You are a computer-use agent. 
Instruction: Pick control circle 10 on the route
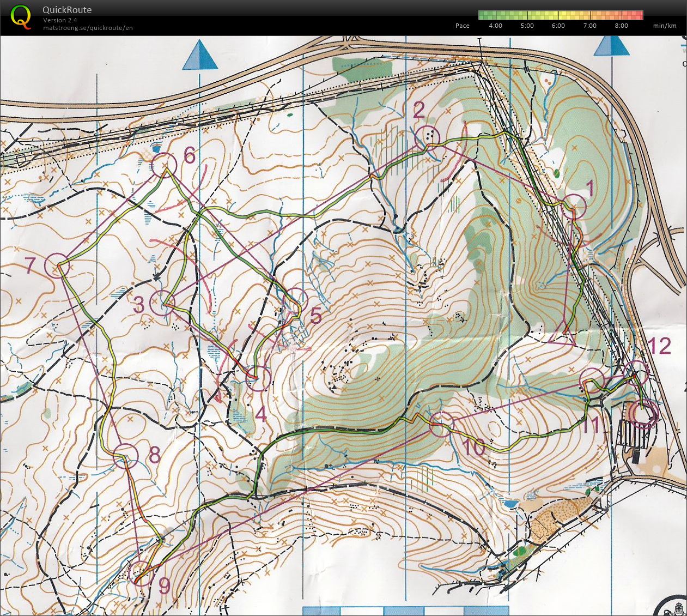tap(441, 424)
